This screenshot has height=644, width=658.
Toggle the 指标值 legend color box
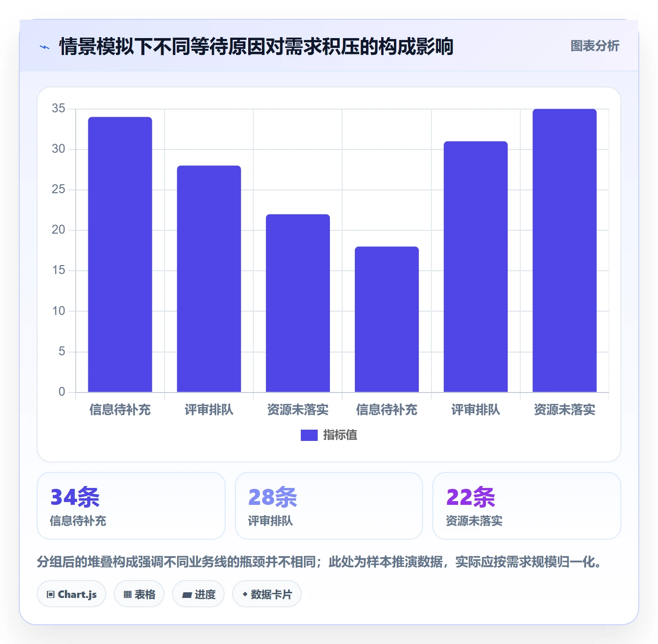pyautogui.click(x=309, y=435)
